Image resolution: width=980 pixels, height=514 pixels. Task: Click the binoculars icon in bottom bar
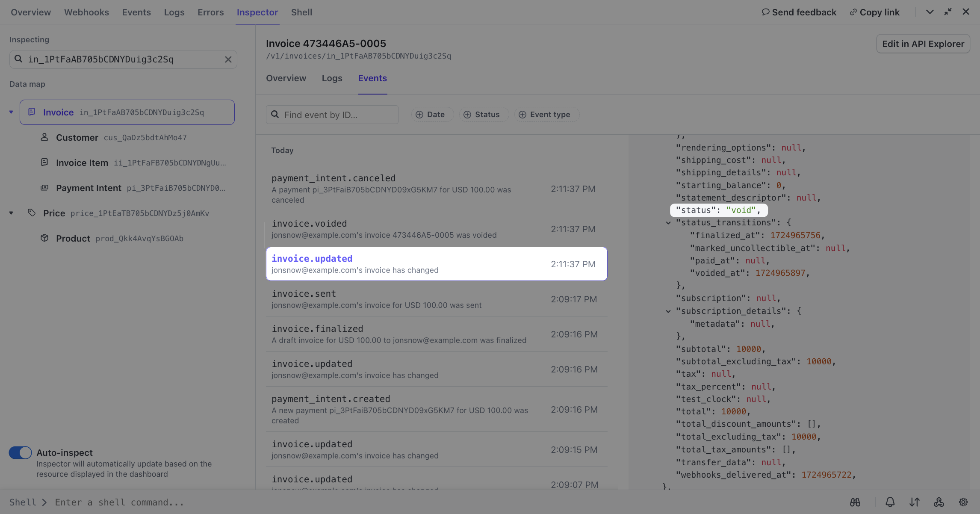(855, 502)
